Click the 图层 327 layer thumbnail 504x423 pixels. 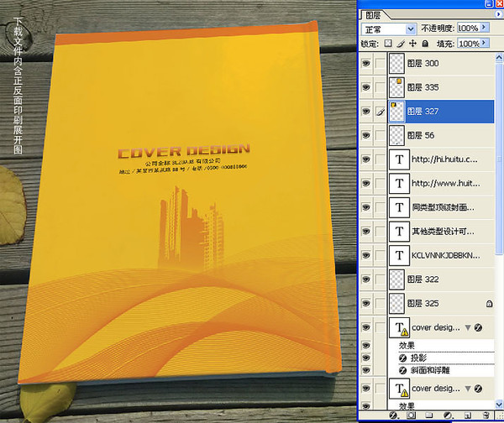(x=397, y=112)
